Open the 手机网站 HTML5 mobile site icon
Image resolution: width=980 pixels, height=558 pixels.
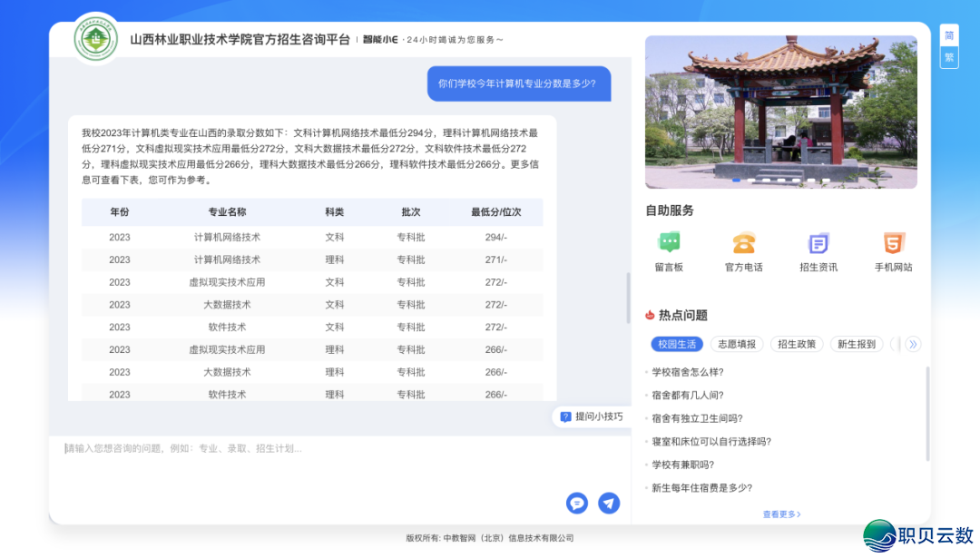click(893, 243)
